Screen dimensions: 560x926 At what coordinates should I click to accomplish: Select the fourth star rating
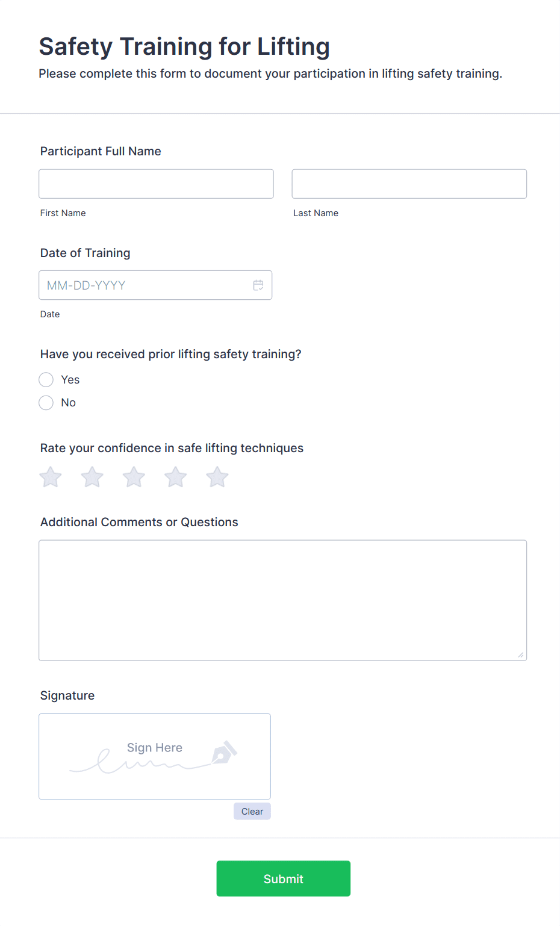(x=175, y=476)
